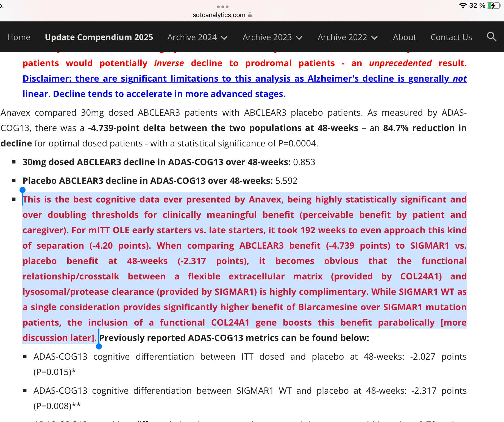Open Update Compendium 2025 menu item
504x422 pixels.
(x=99, y=37)
